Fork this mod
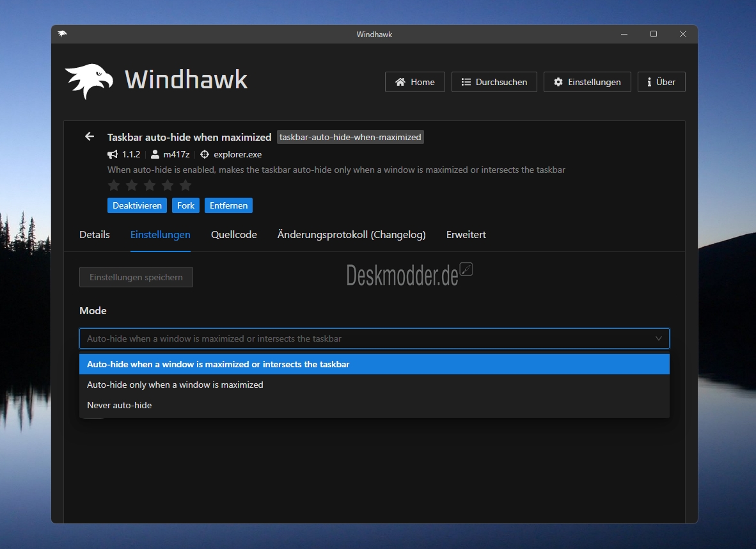The width and height of the screenshot is (756, 549). tap(185, 205)
